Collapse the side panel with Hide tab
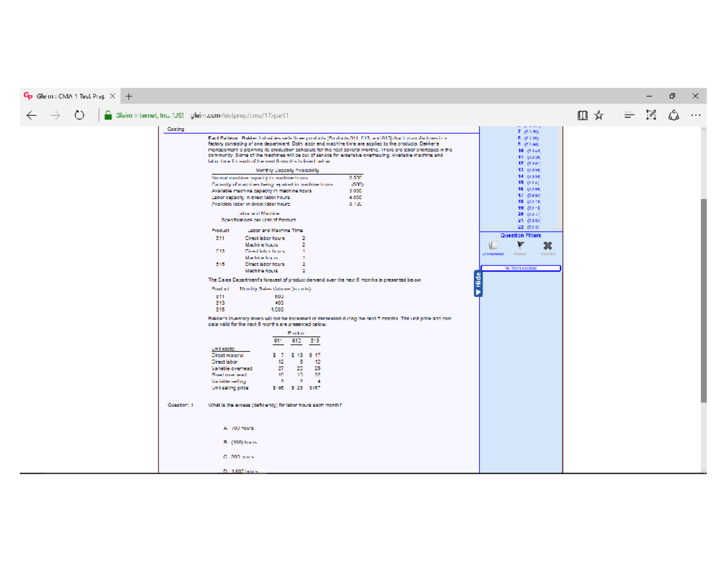The height and width of the screenshot is (562, 728). pos(477,284)
